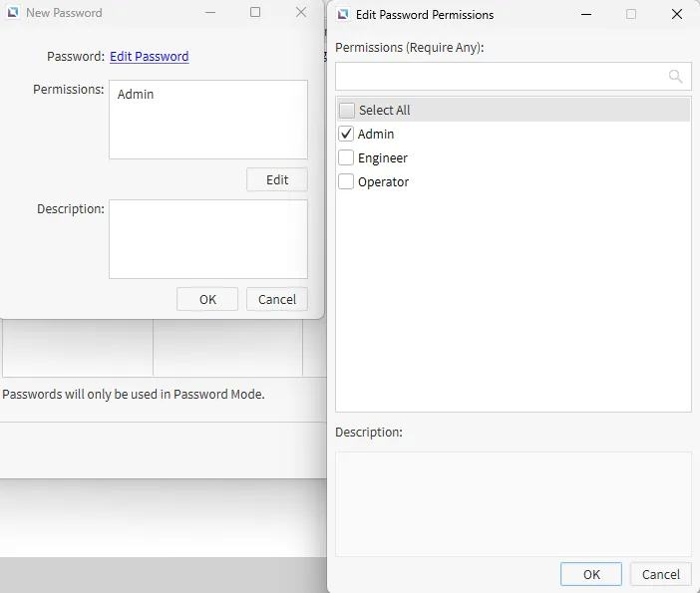Viewport: 700px width, 593px height.
Task: Focus the permissions search field
Action: point(499,77)
